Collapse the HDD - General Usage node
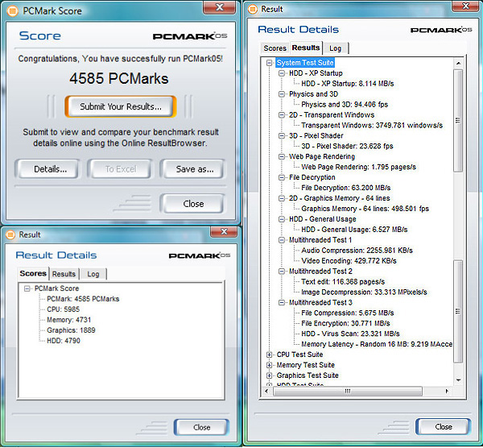The height and width of the screenshot is (448, 483). click(x=282, y=219)
